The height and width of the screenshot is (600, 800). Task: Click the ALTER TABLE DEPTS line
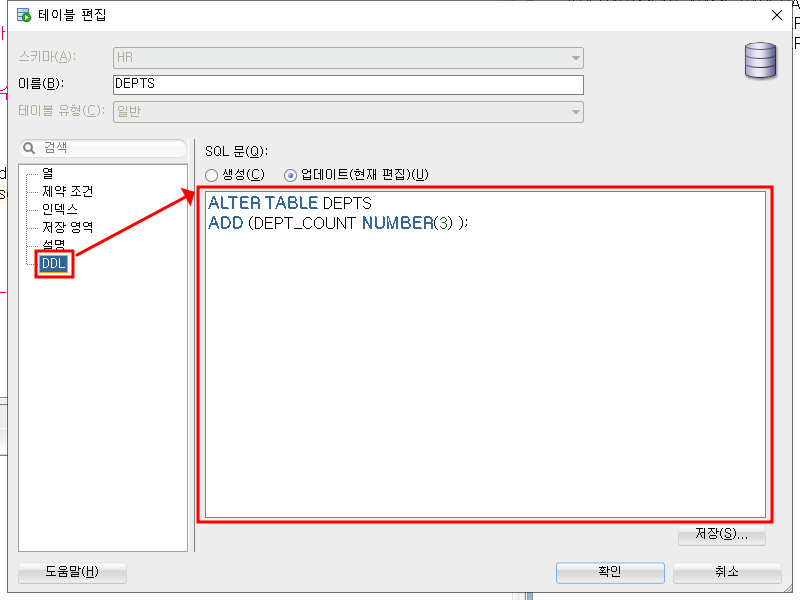point(290,203)
